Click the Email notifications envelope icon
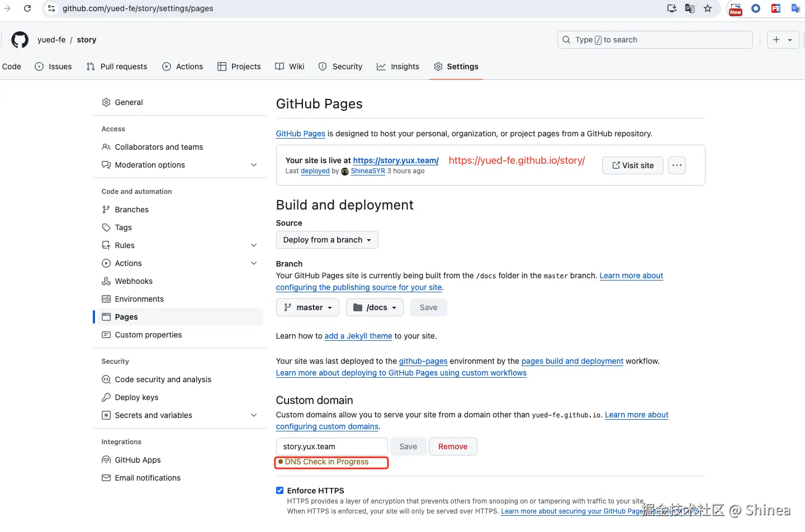Image resolution: width=805 pixels, height=532 pixels. click(106, 478)
